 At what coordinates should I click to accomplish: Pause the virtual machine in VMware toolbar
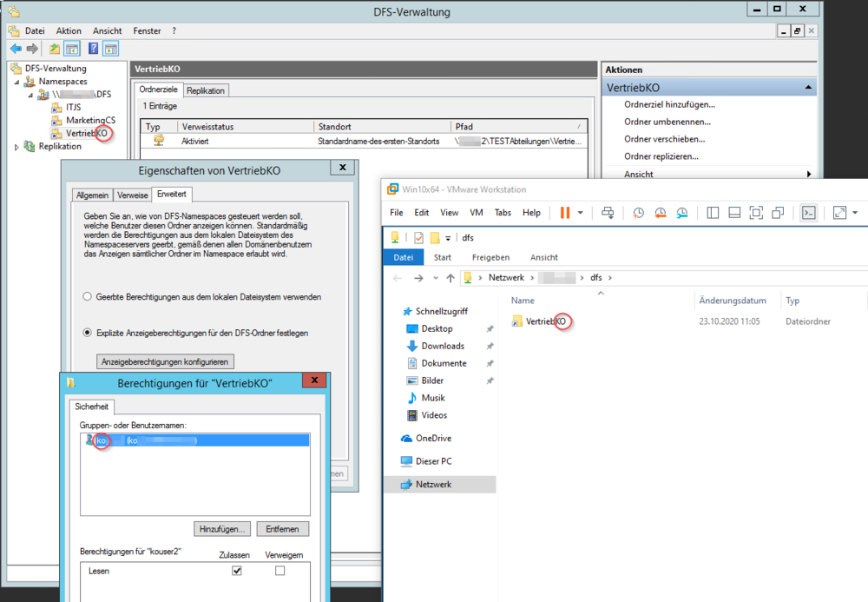click(x=565, y=212)
